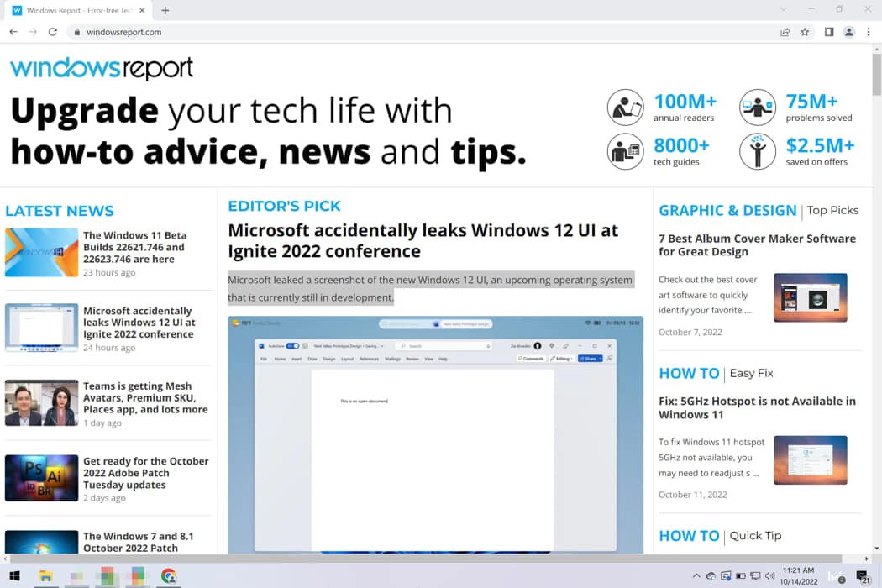Reload the windowsreport.com page
This screenshot has height=588, width=882.
pos(53,32)
